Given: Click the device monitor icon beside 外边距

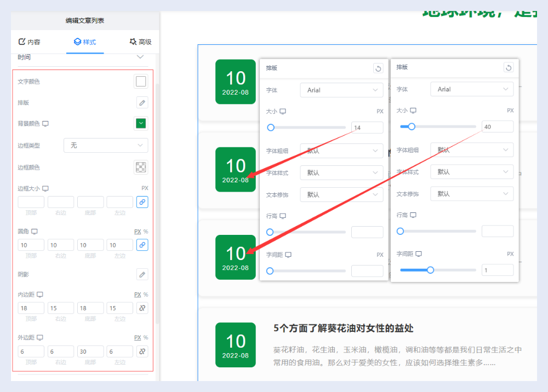Looking at the screenshot, I should coord(40,337).
